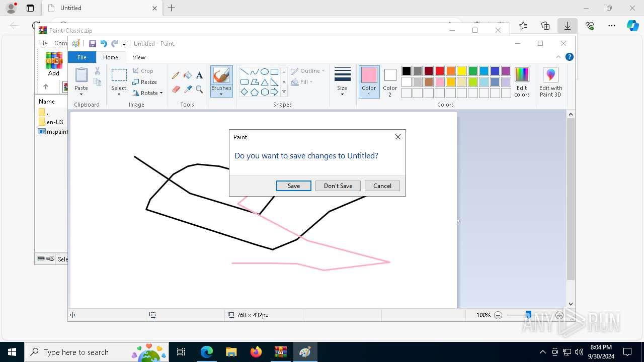Choose the Oval shape

coord(264,72)
